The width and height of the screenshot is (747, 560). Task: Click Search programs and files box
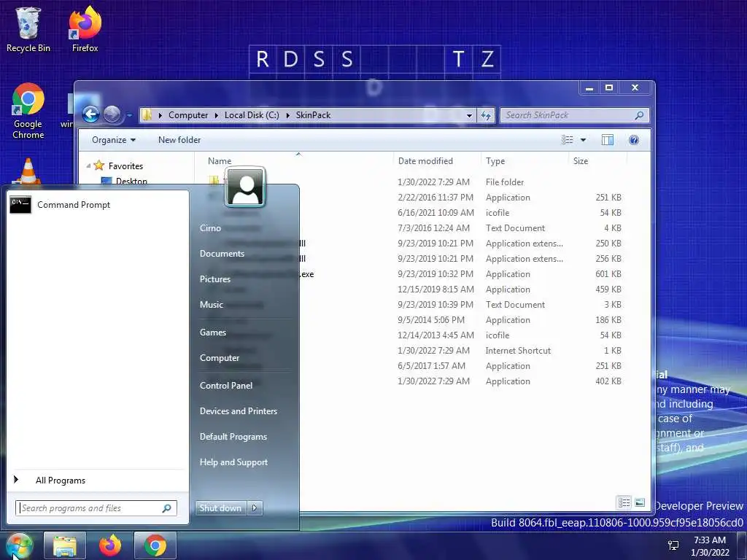(96, 508)
